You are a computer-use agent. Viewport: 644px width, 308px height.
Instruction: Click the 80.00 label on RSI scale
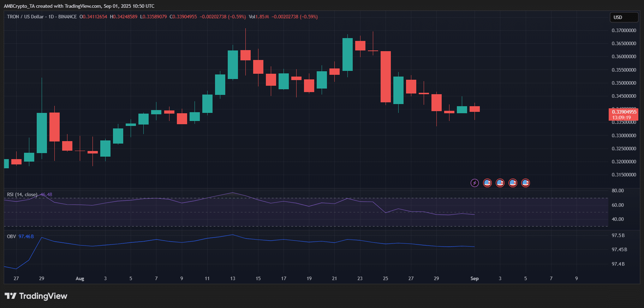[618, 191]
